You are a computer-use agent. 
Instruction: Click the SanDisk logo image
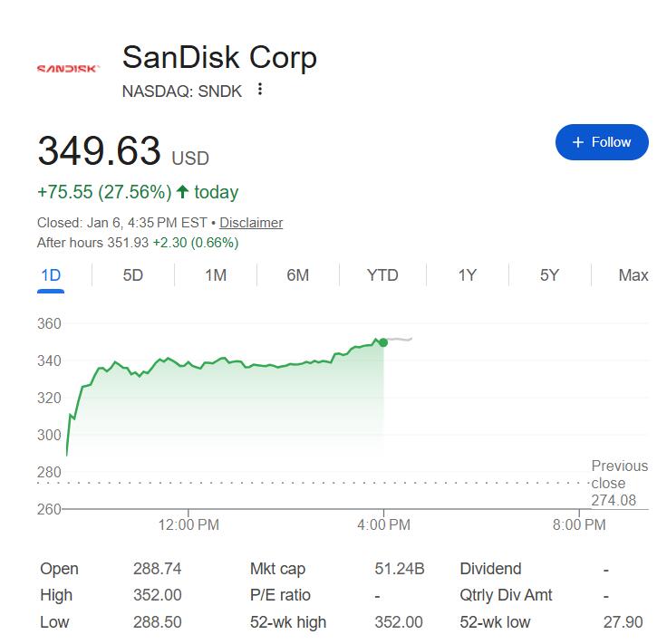[67, 68]
